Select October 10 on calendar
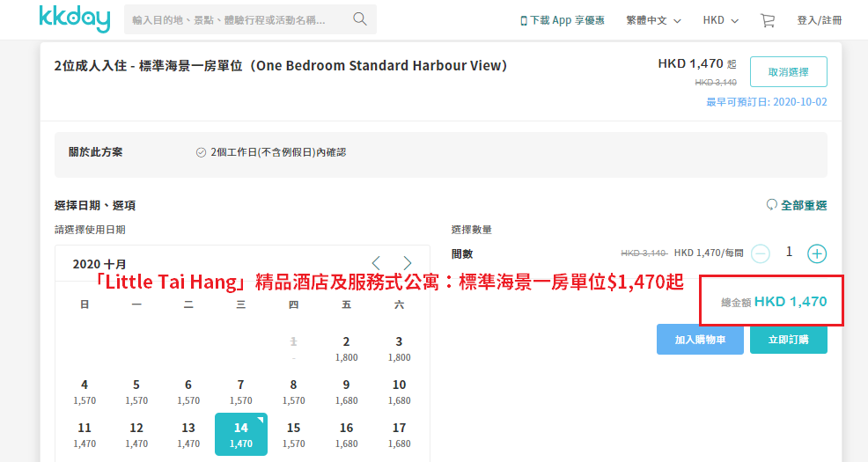 pyautogui.click(x=399, y=392)
